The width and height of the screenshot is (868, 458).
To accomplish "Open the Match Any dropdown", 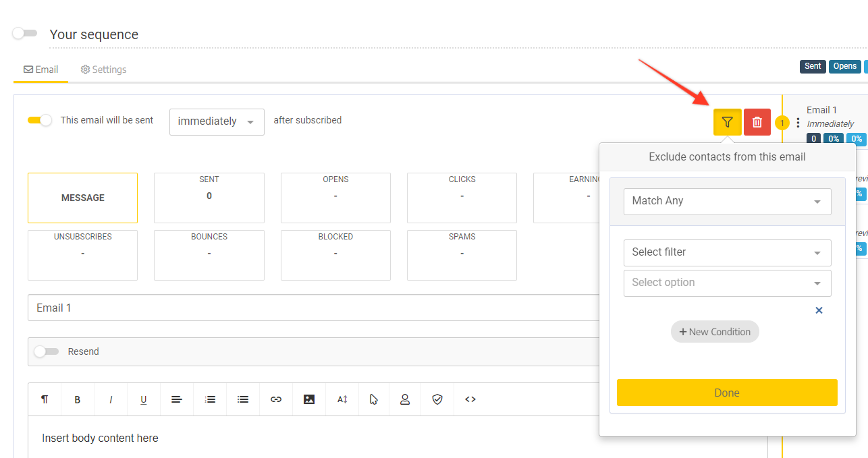I will (x=727, y=201).
